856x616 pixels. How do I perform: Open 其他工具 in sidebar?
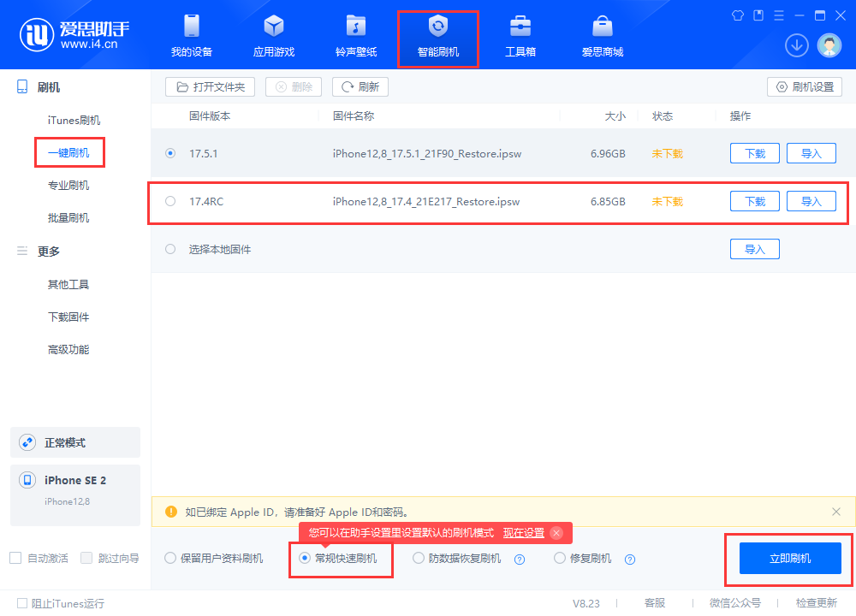(68, 284)
